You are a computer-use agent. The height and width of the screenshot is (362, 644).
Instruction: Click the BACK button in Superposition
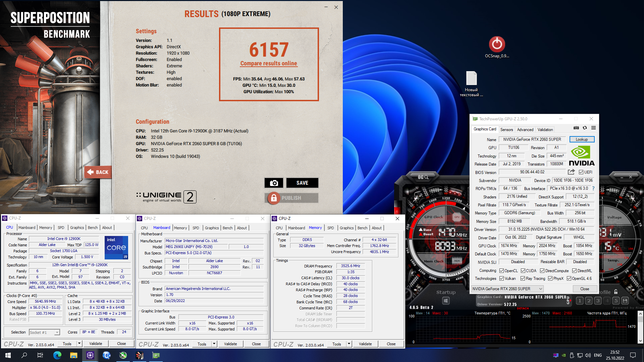tap(98, 172)
